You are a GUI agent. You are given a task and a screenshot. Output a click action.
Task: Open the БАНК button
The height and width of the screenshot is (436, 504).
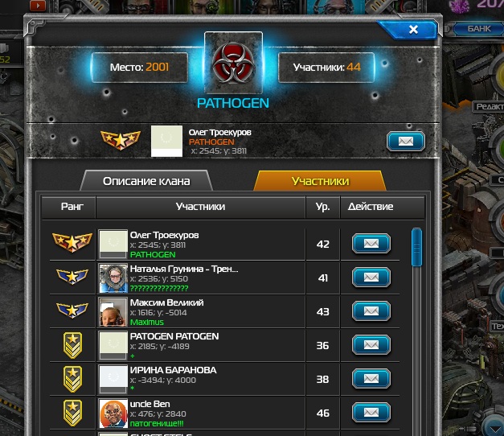[479, 29]
